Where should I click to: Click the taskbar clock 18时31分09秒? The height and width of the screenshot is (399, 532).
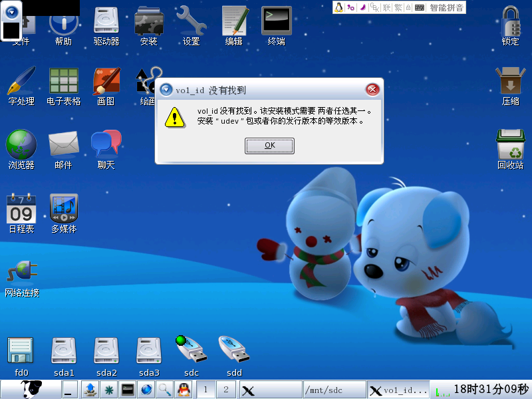point(491,390)
